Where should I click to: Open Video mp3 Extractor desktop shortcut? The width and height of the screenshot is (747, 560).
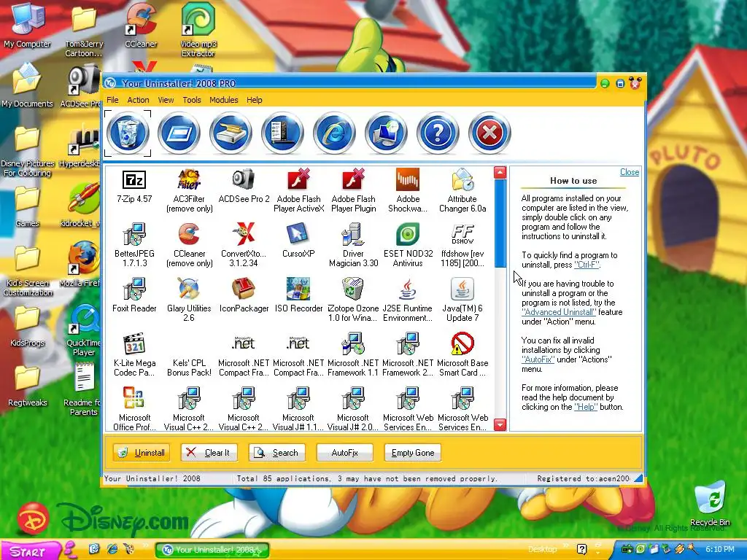pos(198,30)
